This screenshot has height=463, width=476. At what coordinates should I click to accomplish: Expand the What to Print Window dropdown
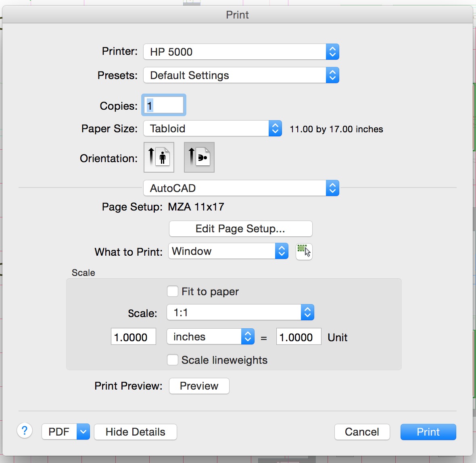click(228, 251)
